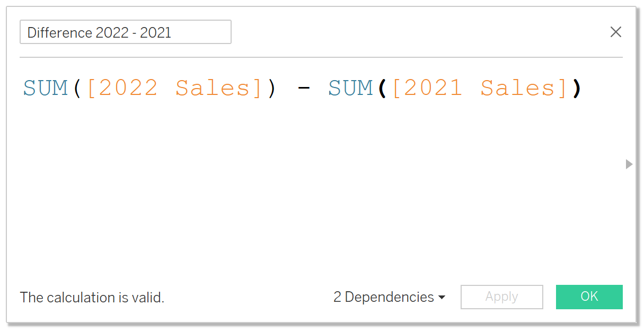Open the 2 Dependencies dropdown
Image resolution: width=644 pixels, height=331 pixels.
389,297
